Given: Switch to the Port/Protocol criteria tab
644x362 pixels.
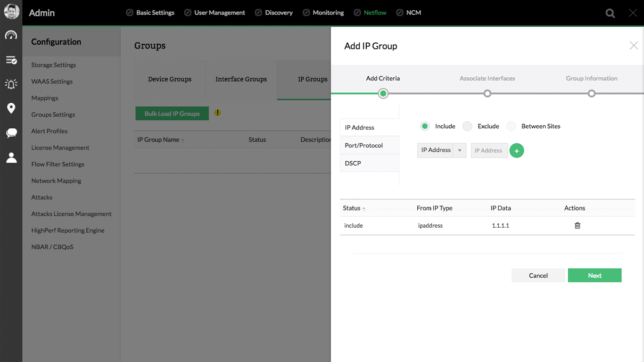Looking at the screenshot, I should pos(363,145).
